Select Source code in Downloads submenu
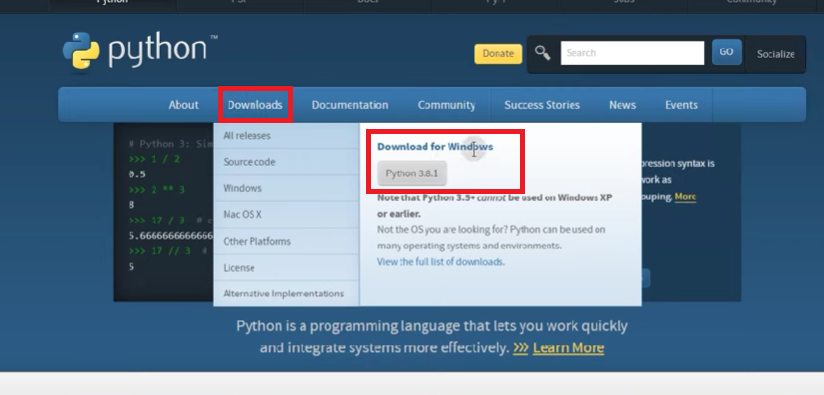This screenshot has width=824, height=395. [286, 162]
